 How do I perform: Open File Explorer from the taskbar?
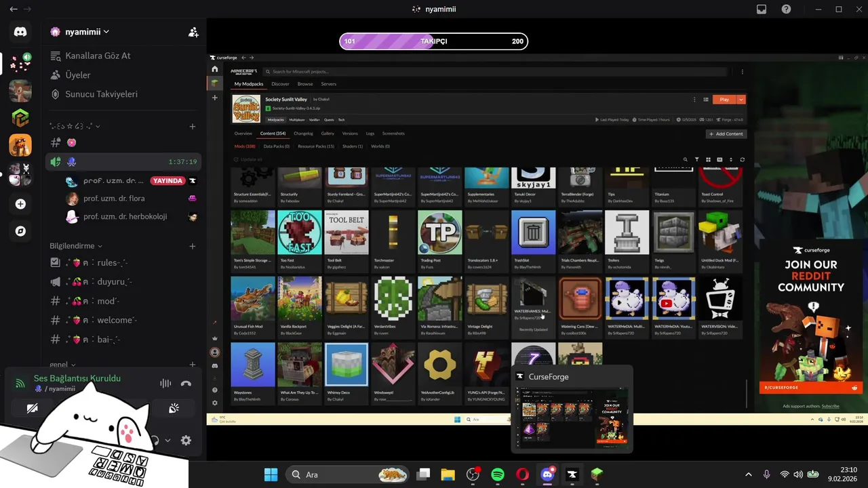click(448, 474)
